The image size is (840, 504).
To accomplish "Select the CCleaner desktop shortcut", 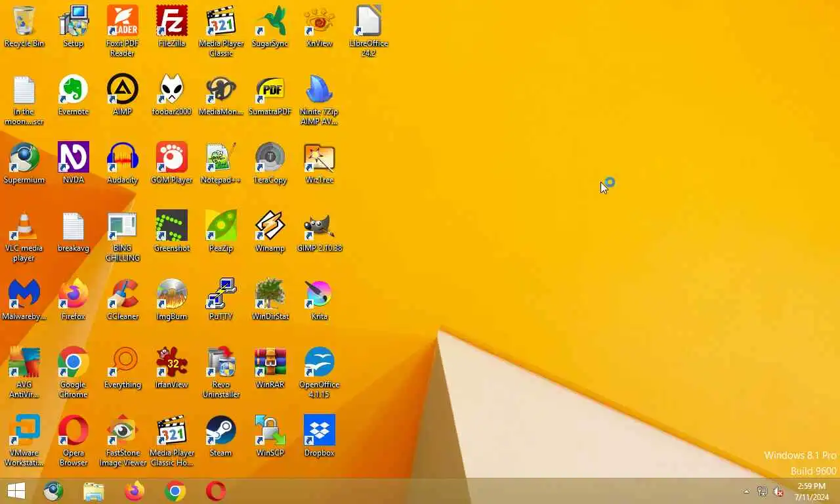I will click(x=123, y=300).
